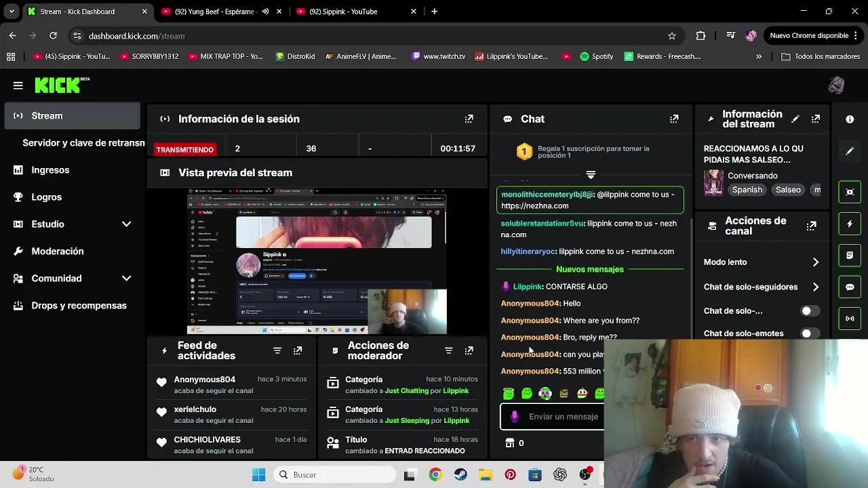Open File Explorer from the taskbar
The image size is (868, 488).
[x=485, y=475]
